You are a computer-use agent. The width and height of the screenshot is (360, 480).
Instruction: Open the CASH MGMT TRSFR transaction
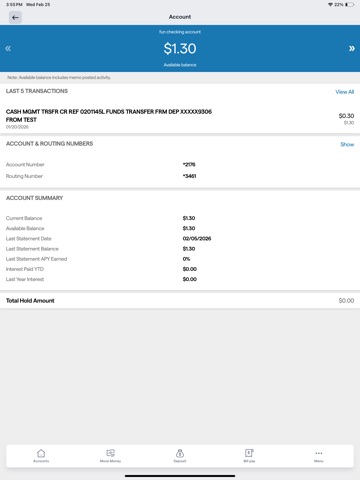point(180,119)
